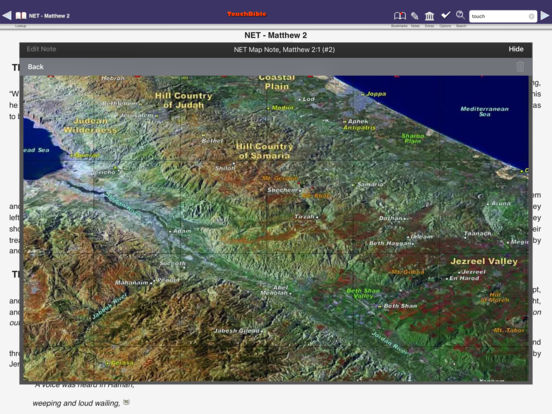Click the 'Mahanaim' location on map

(x=132, y=282)
